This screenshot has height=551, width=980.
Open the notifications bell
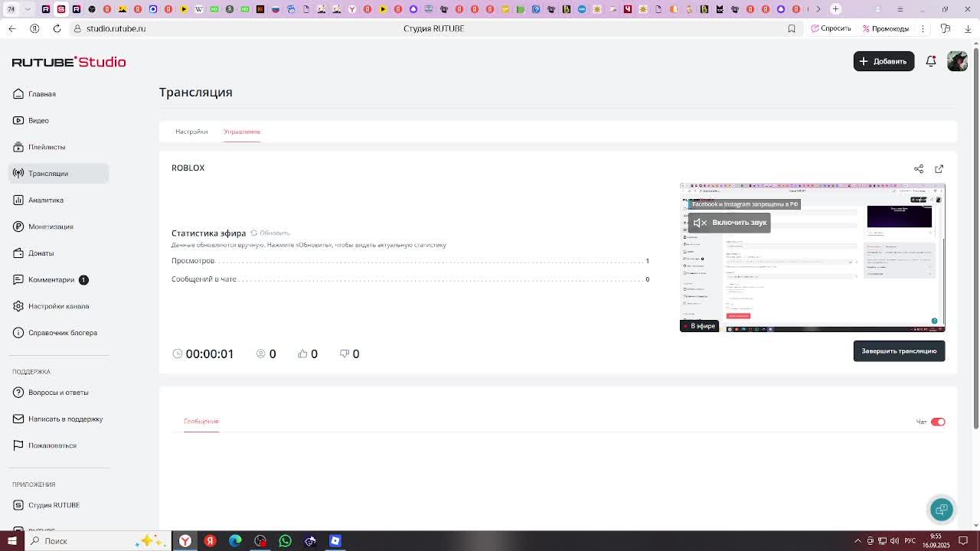coord(931,61)
